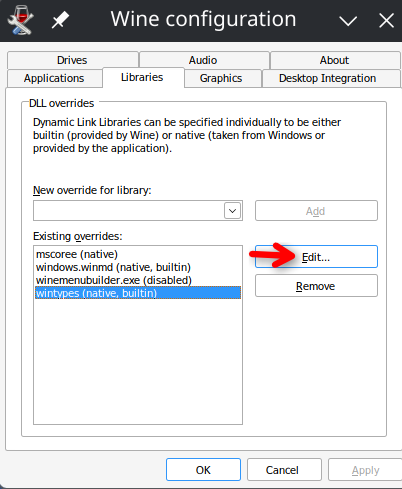This screenshot has width=402, height=489.
Task: Open the Applications tab
Action: [54, 78]
